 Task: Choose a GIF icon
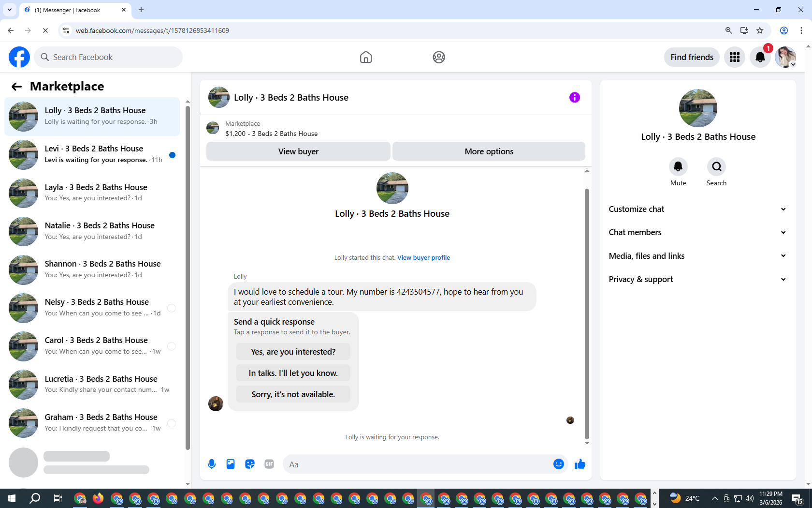coord(269,464)
